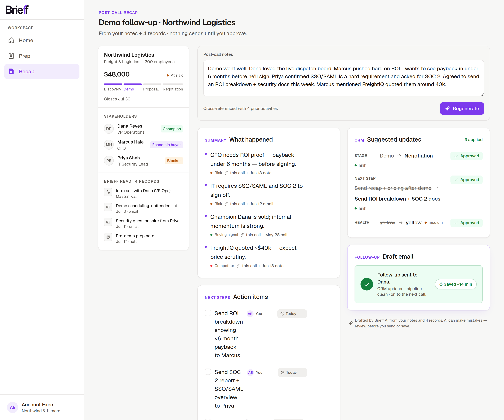Open Home in the workspace sidebar
Screen dimensions: 504x420
(42, 40)
